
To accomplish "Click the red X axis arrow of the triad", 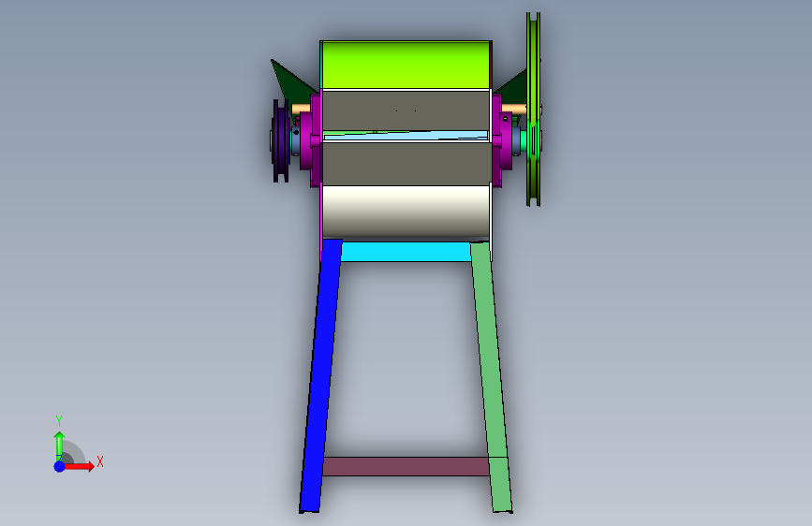I will click(x=81, y=466).
